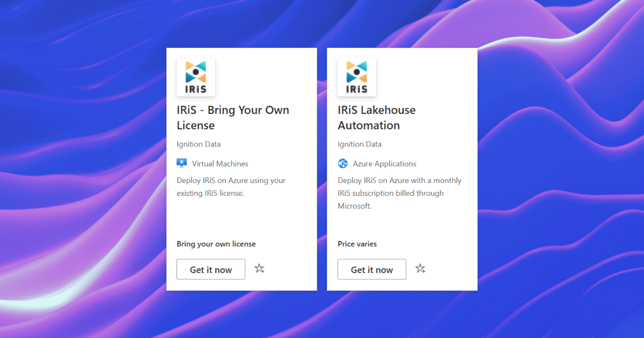Click the star icon to favorite IRiS Bring Your Own License
The image size is (644, 338).
[x=259, y=268]
